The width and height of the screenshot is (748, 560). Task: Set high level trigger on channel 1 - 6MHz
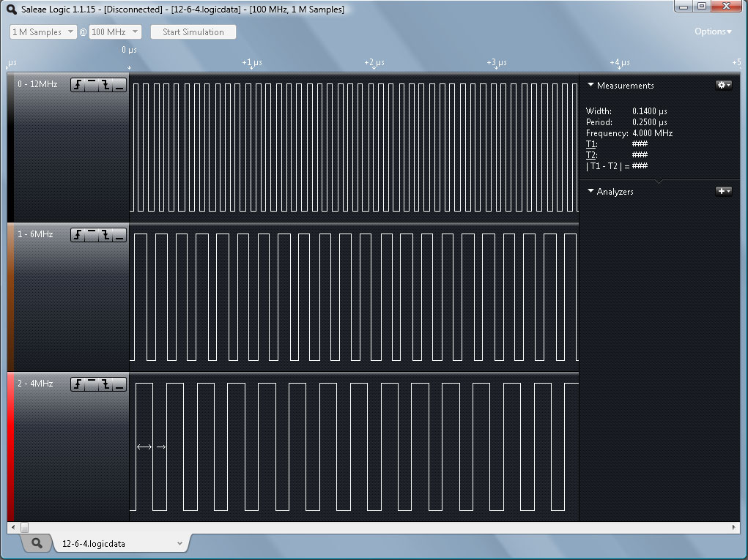tap(92, 235)
